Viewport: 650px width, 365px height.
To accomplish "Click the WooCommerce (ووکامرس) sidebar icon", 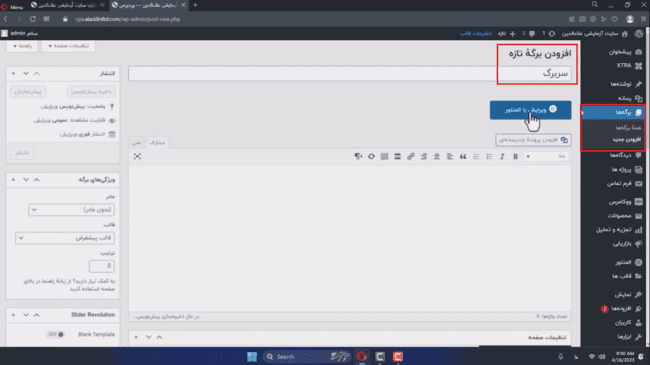I will (x=638, y=202).
